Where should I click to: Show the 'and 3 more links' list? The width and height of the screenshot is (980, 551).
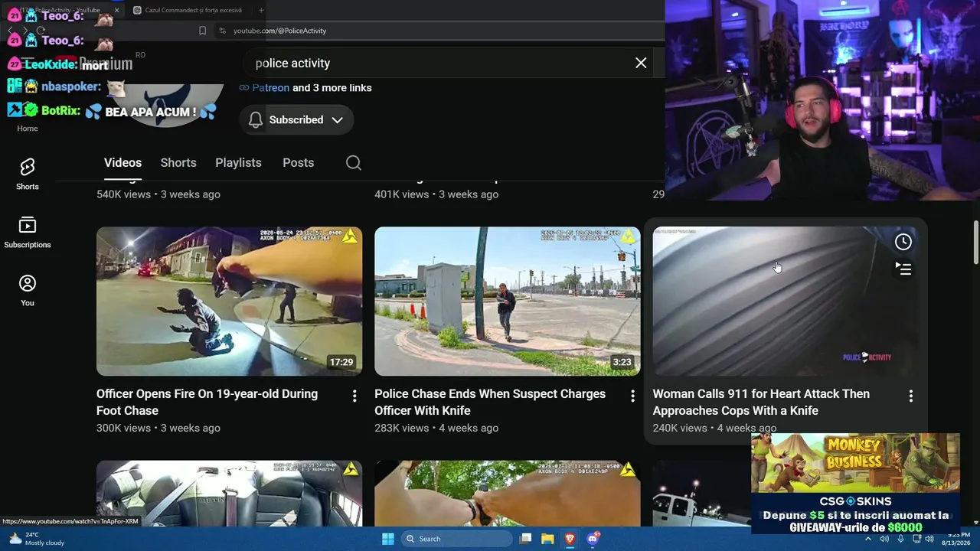pos(332,87)
